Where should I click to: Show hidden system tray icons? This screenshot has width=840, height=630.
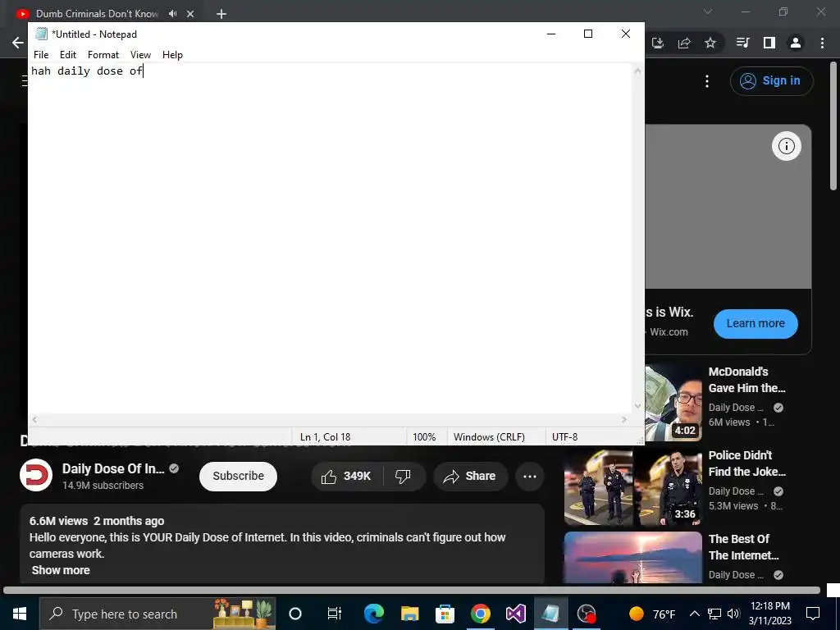[694, 614]
